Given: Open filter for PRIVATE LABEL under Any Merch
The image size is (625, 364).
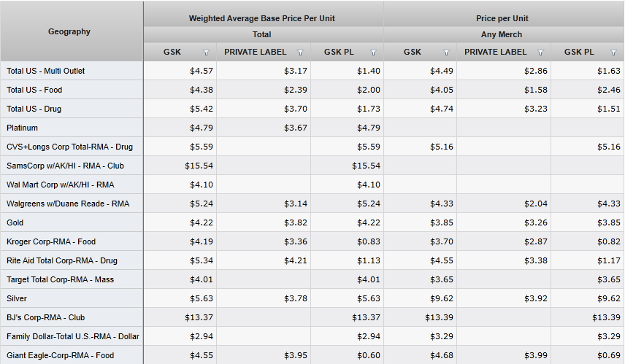Looking at the screenshot, I should point(540,53).
